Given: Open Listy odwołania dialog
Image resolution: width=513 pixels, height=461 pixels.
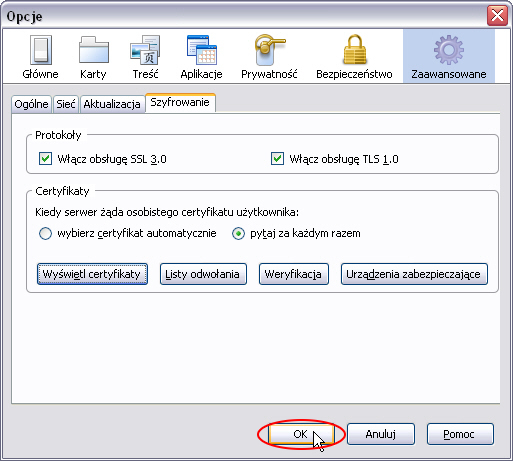Looking at the screenshot, I should click(x=203, y=274).
